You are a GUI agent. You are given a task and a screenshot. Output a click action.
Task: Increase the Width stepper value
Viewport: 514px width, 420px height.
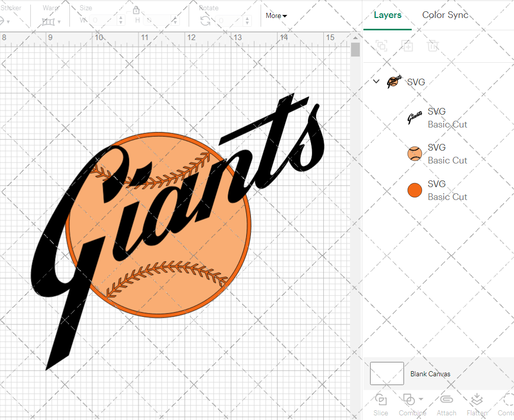tap(121, 18)
